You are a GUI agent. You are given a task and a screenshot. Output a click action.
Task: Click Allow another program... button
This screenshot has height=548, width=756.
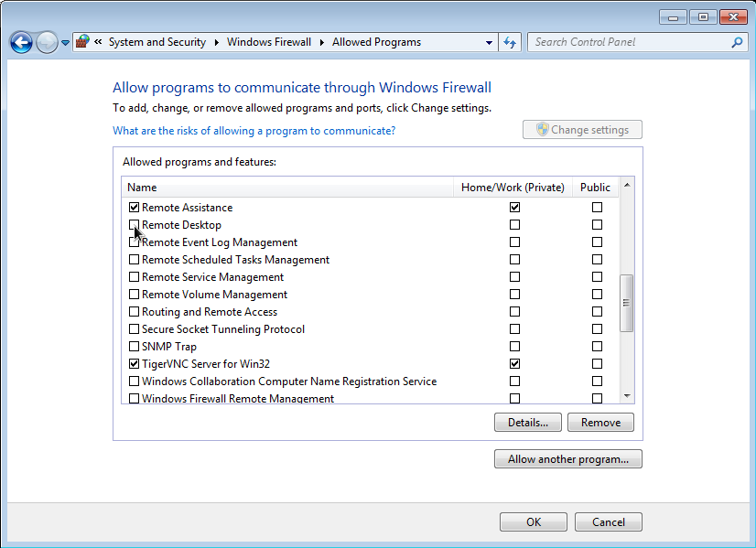pyautogui.click(x=568, y=459)
